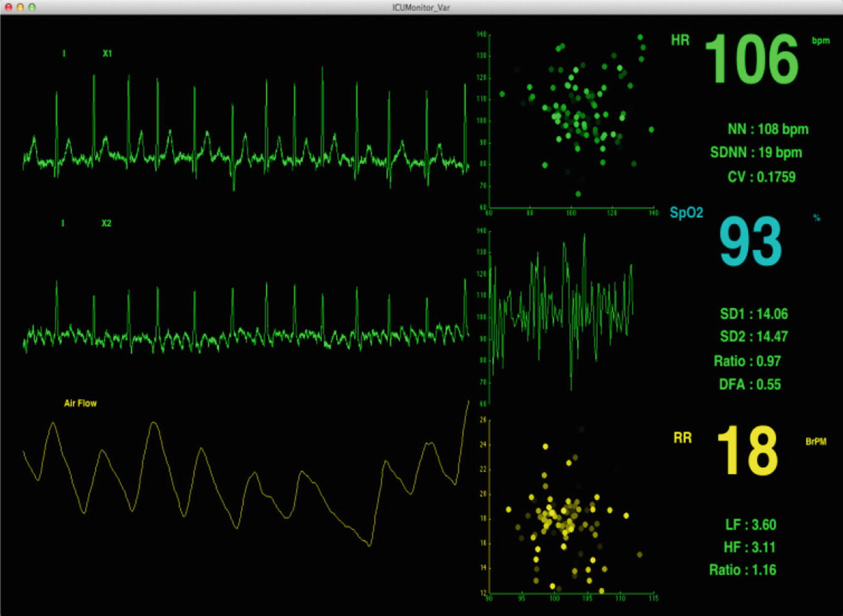Image resolution: width=843 pixels, height=616 pixels.
Task: Click the yellow respiratory rate value 18
Action: (747, 451)
